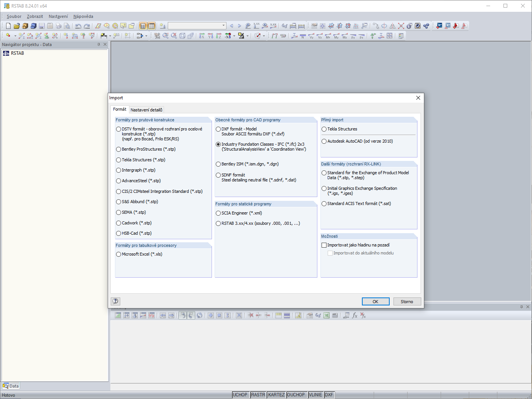
Task: Choose Industry Foundation Classes IFC option
Action: 218,145
